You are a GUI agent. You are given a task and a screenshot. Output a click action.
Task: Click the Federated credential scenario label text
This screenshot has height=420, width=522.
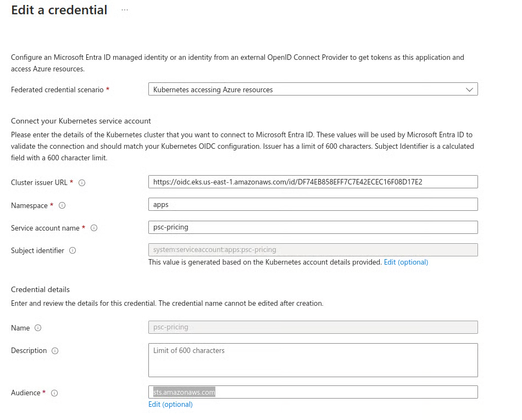pyautogui.click(x=57, y=89)
